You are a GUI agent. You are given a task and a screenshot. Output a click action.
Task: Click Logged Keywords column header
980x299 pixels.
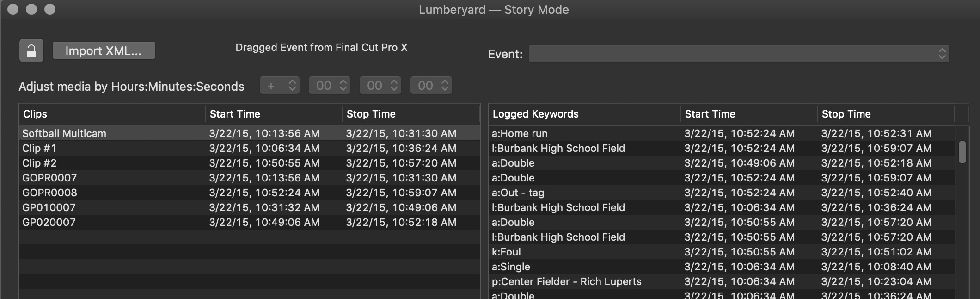point(584,114)
